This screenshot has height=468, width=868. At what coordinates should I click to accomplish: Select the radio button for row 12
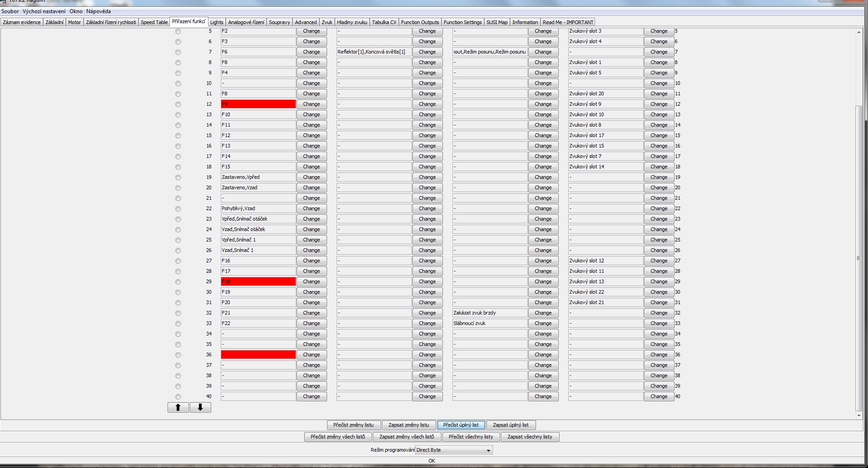point(178,104)
